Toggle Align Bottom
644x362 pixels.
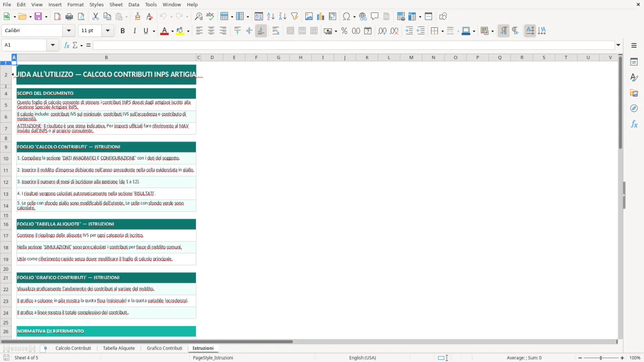[261, 31]
